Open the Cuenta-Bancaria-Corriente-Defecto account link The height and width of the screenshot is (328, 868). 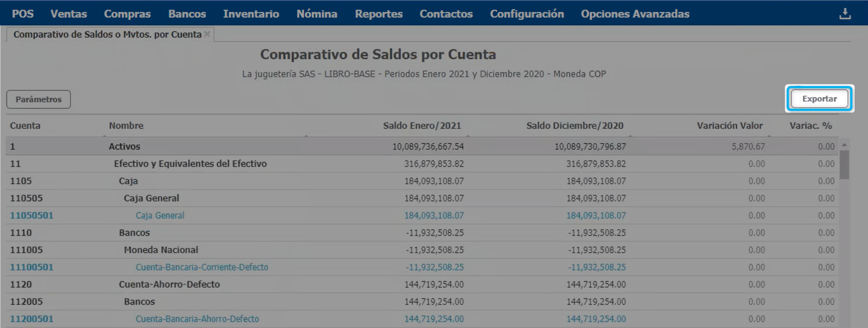point(202,267)
